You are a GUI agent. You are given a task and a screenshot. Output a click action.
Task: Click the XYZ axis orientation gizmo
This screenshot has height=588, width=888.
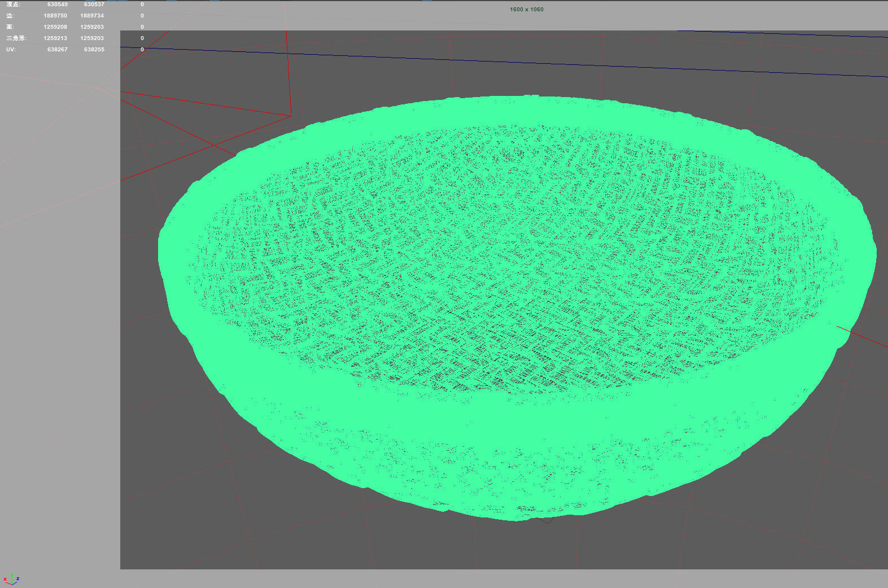pos(11,579)
